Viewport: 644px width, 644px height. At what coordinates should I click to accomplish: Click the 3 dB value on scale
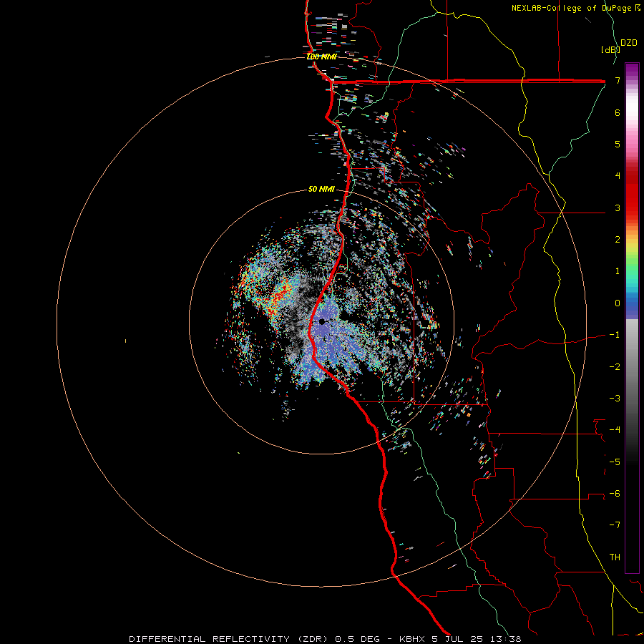[618, 208]
